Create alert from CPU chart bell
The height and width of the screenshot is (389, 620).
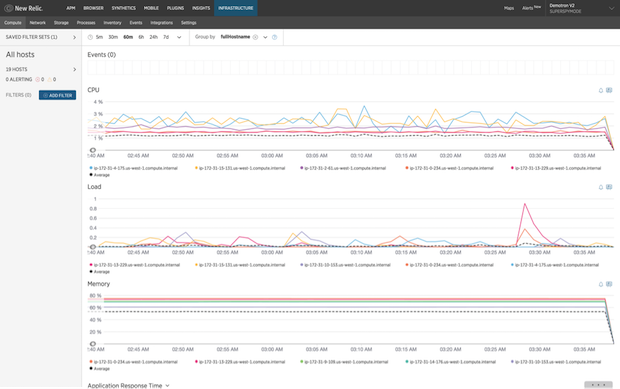tap(601, 90)
